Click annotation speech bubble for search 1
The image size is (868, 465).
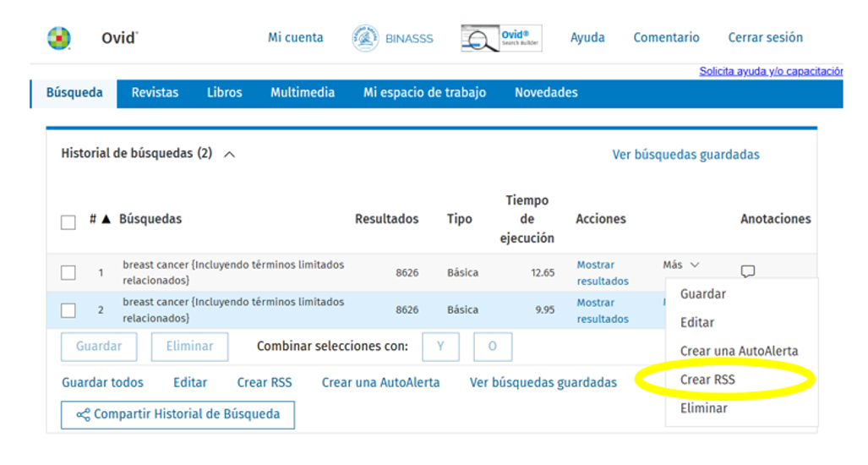click(747, 271)
